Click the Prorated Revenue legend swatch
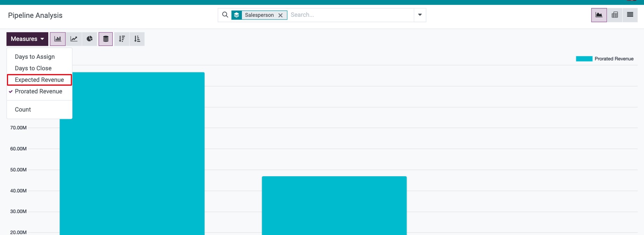This screenshot has height=235, width=644. tap(584, 59)
